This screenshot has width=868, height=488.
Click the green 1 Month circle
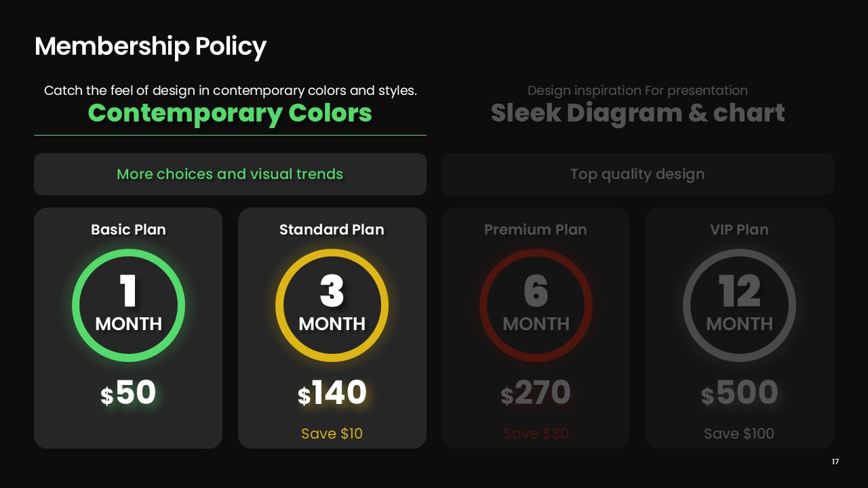(128, 305)
